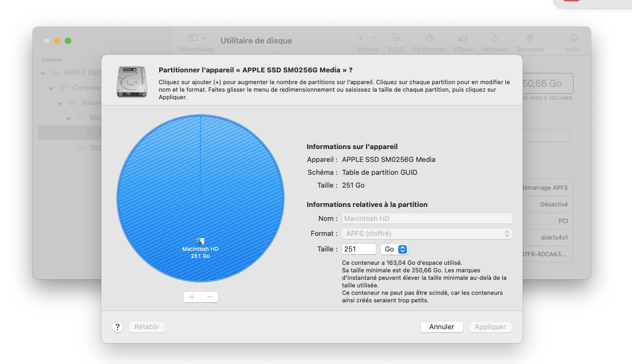Click the "Table de partition GUID" schema value
Image resolution: width=632 pixels, height=364 pixels.
(380, 173)
